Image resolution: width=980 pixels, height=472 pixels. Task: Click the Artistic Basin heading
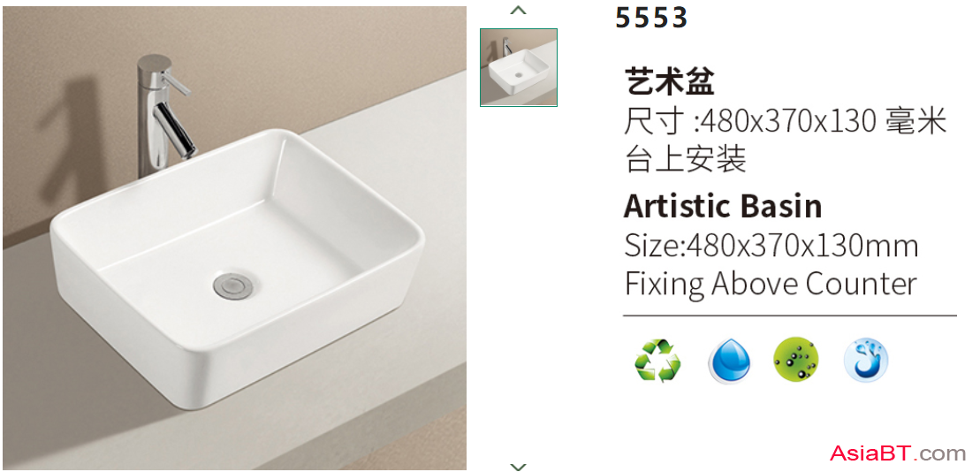point(723,206)
